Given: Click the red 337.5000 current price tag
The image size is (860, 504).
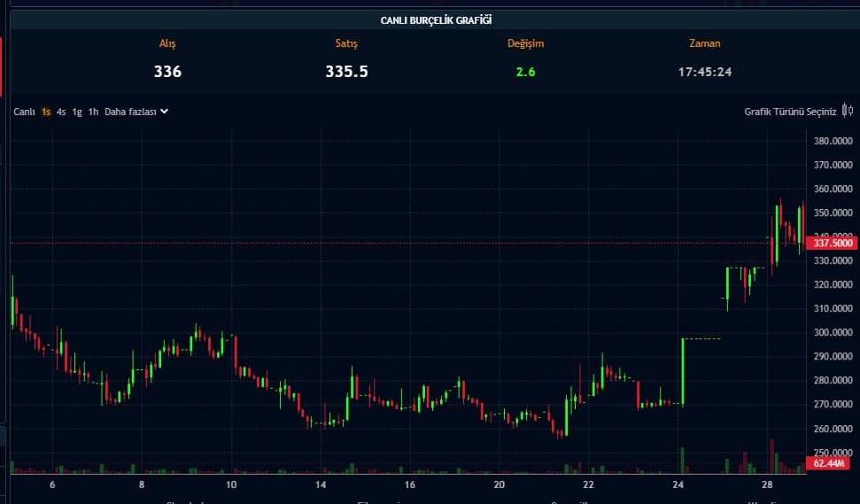Looking at the screenshot, I should point(833,243).
